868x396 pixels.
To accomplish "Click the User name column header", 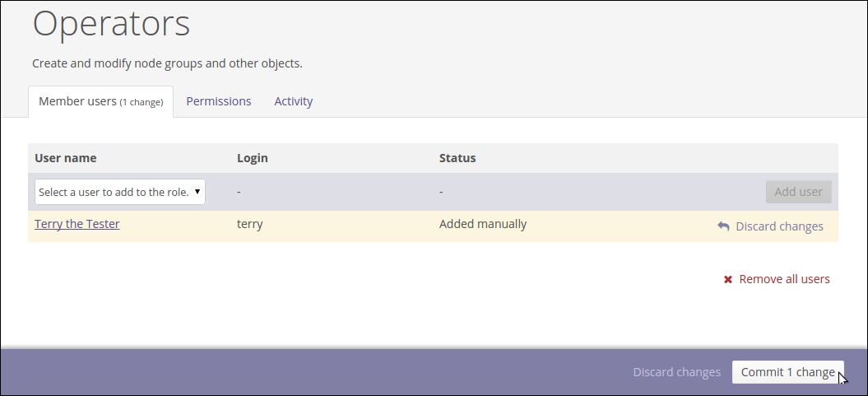I will pos(66,158).
